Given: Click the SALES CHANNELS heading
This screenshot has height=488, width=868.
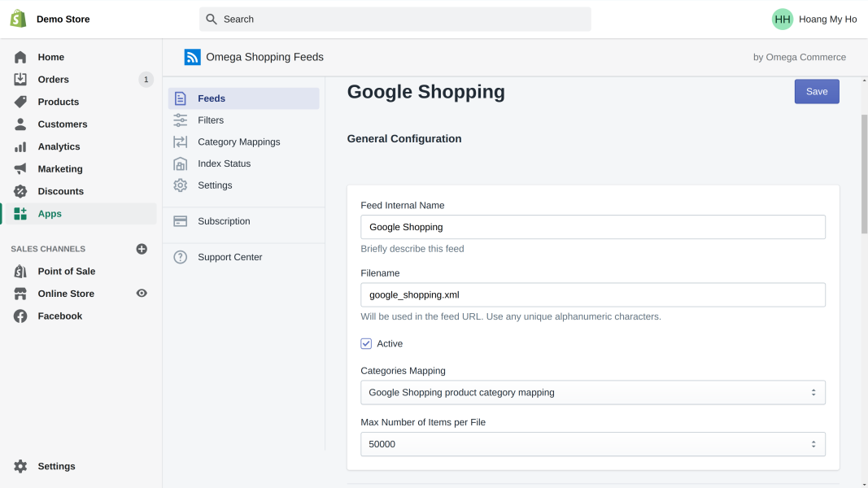Looking at the screenshot, I should pyautogui.click(x=48, y=249).
